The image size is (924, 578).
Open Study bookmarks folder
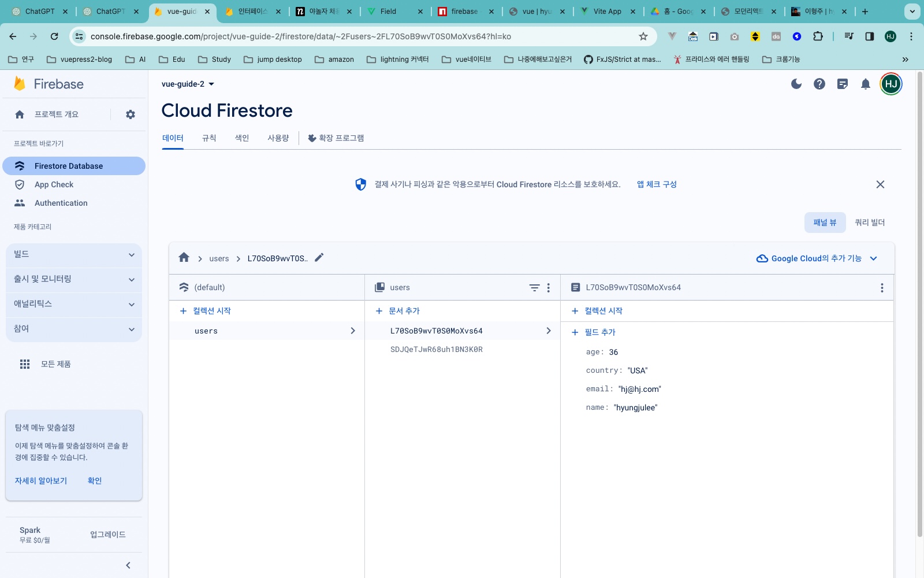214,60
